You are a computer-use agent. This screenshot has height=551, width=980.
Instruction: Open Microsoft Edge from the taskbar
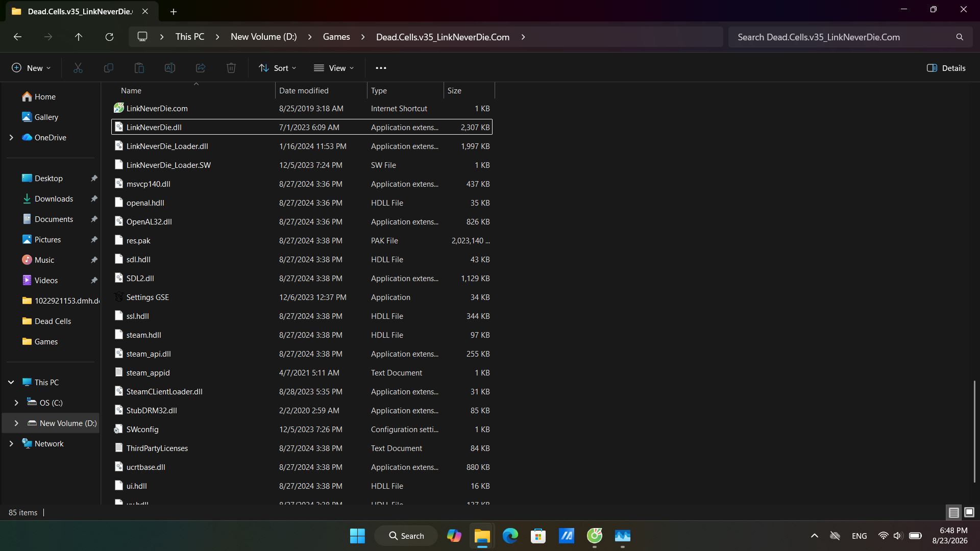(x=510, y=536)
